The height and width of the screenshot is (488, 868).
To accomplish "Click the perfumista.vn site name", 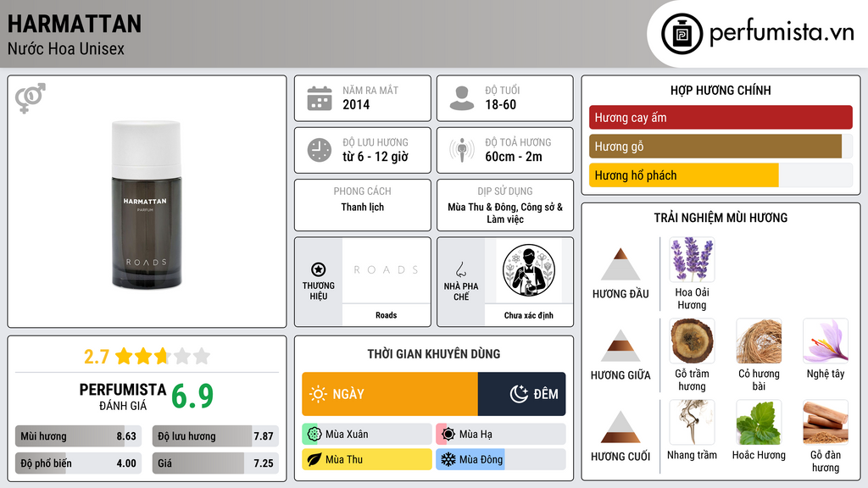I will (782, 33).
